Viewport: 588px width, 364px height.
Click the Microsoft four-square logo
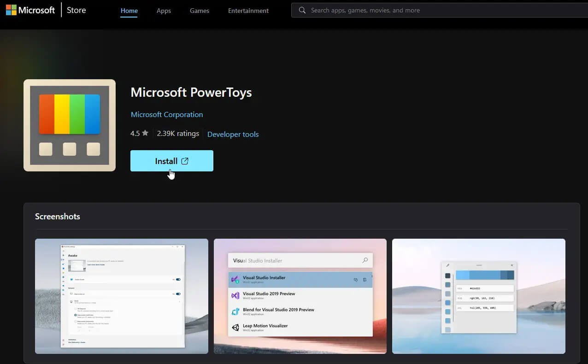coord(12,10)
